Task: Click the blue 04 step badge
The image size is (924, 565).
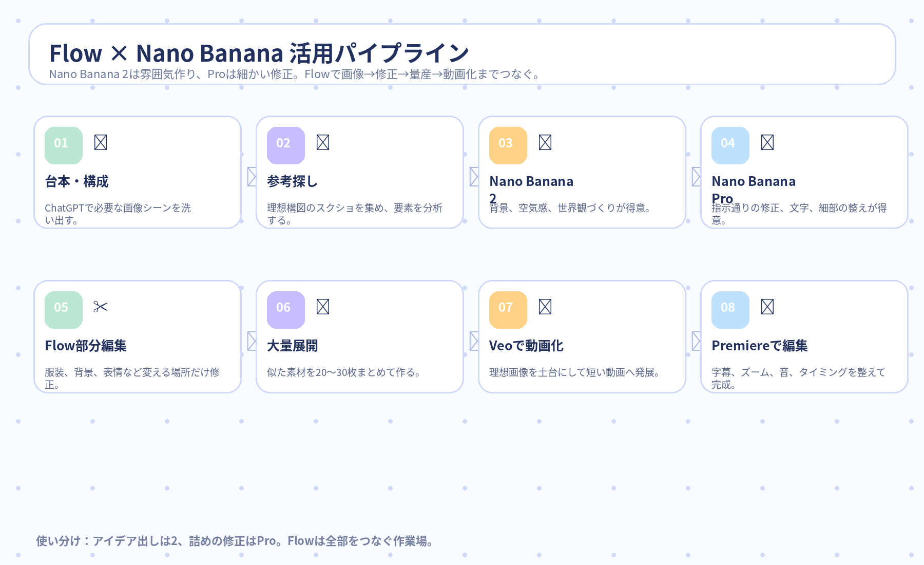Action: pos(730,145)
